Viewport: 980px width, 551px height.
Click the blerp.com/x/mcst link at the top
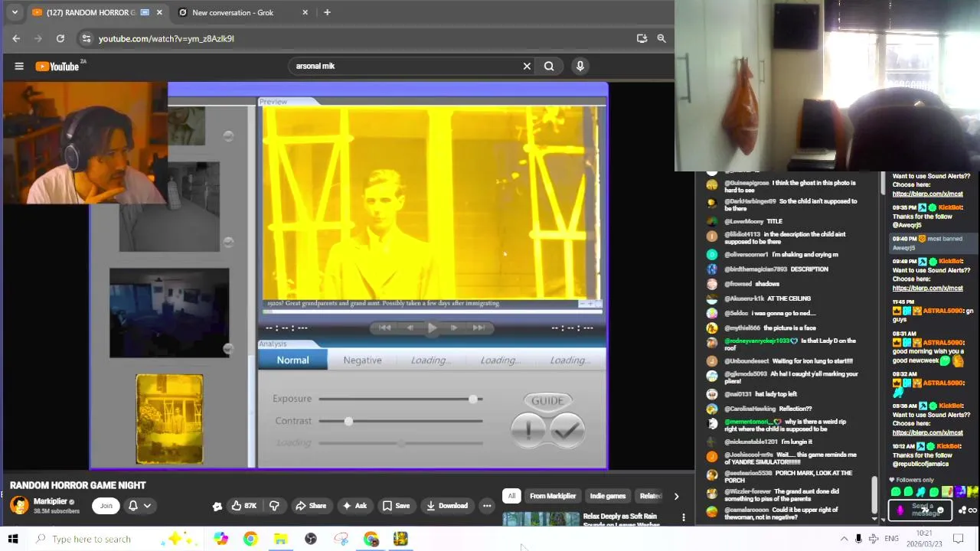click(x=927, y=194)
